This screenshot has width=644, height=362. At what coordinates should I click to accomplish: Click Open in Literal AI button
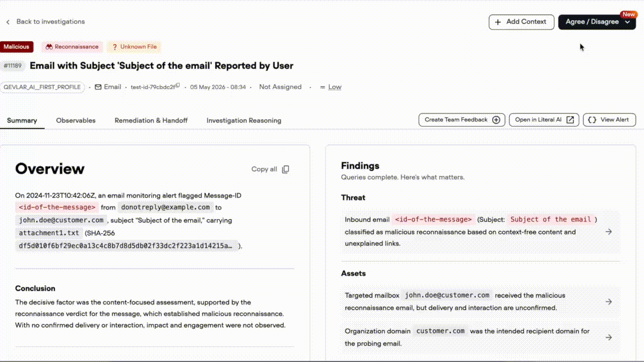(x=544, y=120)
